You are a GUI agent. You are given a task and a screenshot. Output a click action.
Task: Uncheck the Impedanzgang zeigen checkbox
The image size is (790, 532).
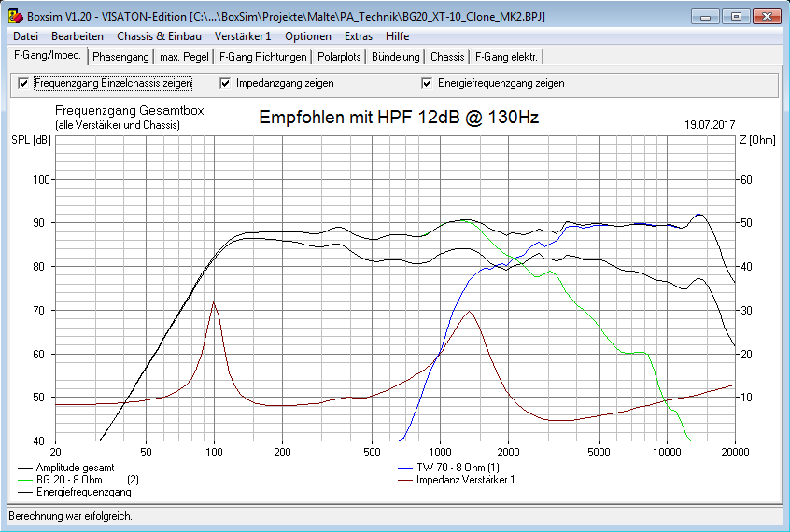click(225, 83)
